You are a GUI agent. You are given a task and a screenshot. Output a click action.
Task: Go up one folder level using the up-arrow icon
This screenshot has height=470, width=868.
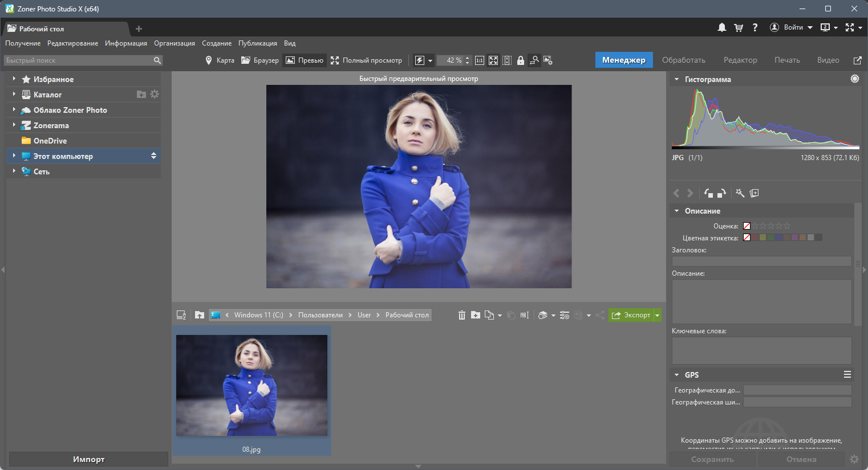pos(200,315)
